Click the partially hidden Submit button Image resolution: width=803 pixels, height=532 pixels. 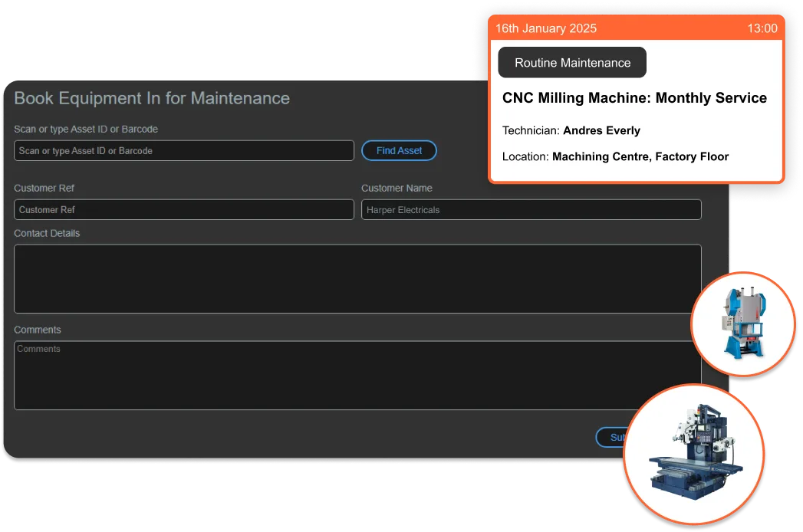(611, 438)
